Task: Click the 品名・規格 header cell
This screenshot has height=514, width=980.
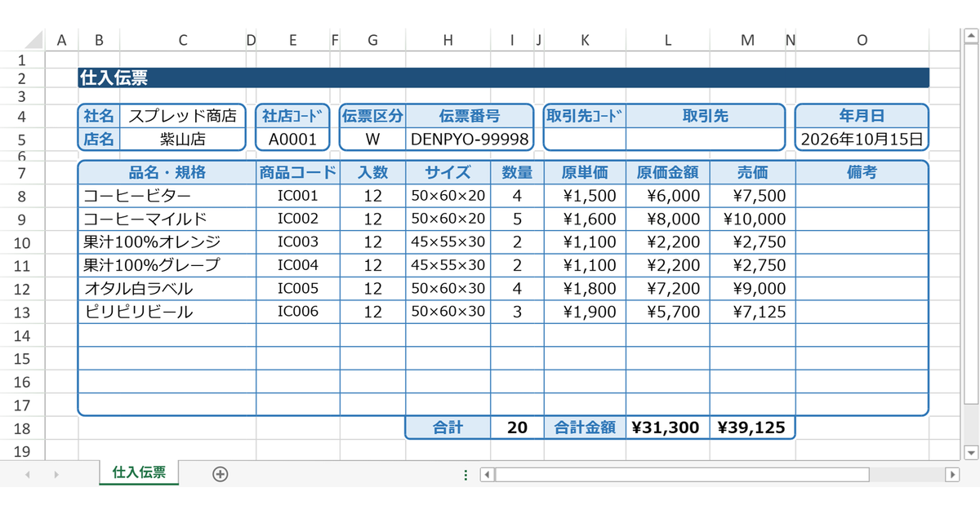Action: (x=167, y=172)
